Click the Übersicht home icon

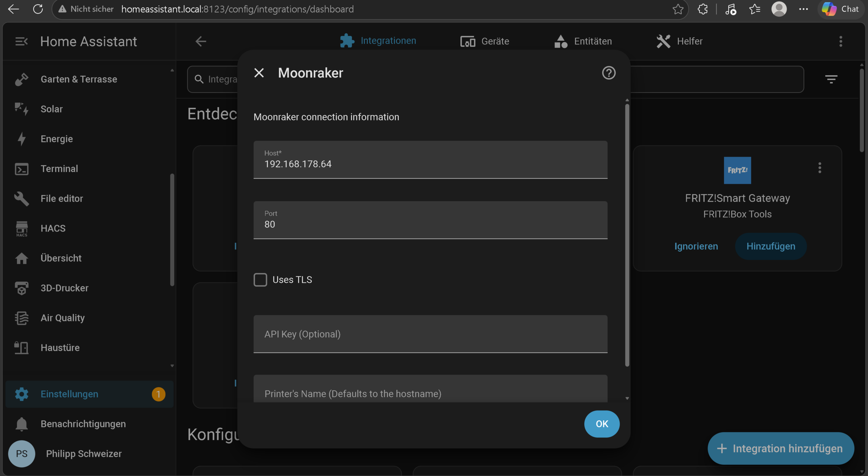[x=21, y=258]
